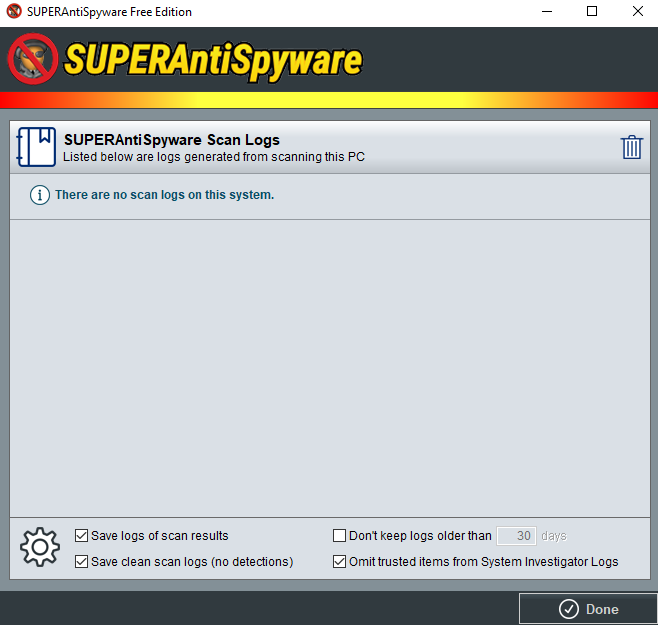Click the empty scan logs list area
Screen dimensions: 658x625
[x=330, y=368]
